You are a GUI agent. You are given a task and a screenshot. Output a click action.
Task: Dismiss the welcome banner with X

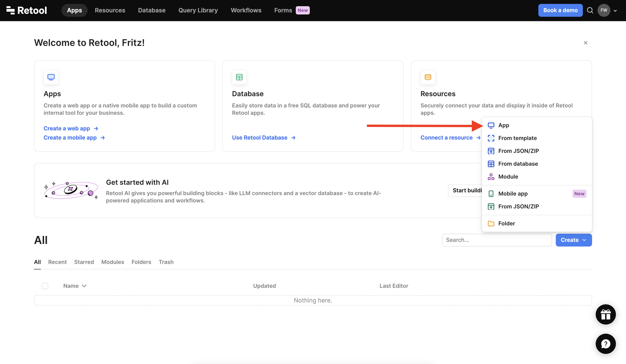(x=586, y=43)
